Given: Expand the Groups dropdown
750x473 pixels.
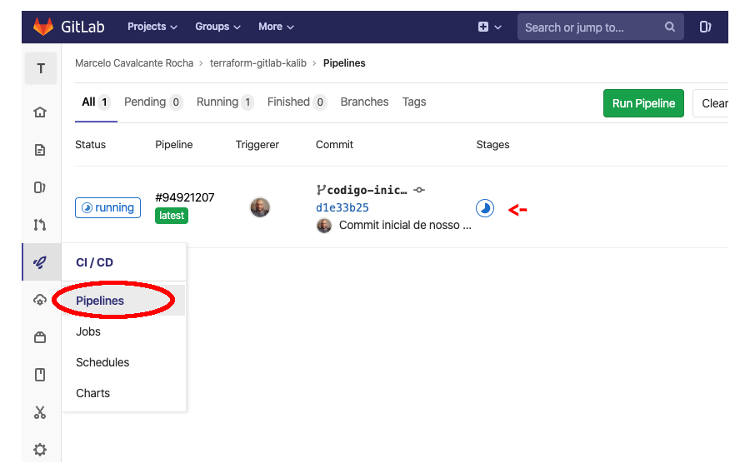Looking at the screenshot, I should pyautogui.click(x=218, y=27).
